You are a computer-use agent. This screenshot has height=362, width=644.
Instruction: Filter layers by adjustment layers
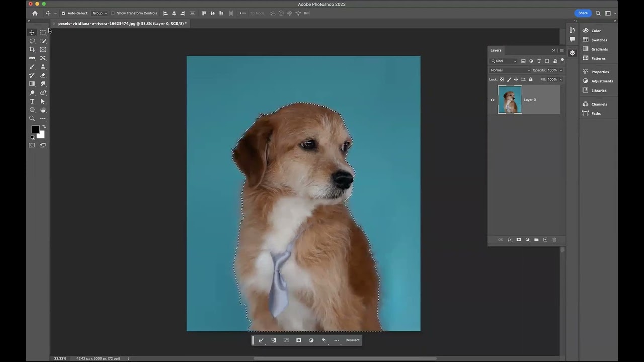click(531, 61)
